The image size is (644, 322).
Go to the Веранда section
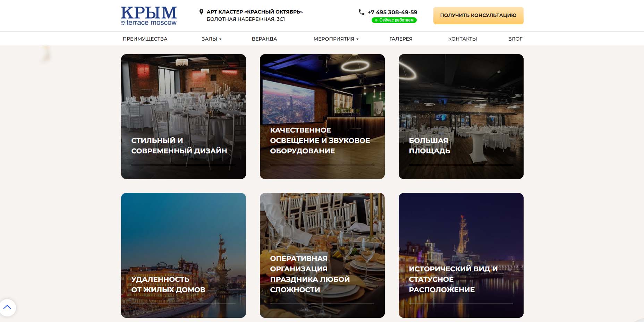tap(264, 39)
